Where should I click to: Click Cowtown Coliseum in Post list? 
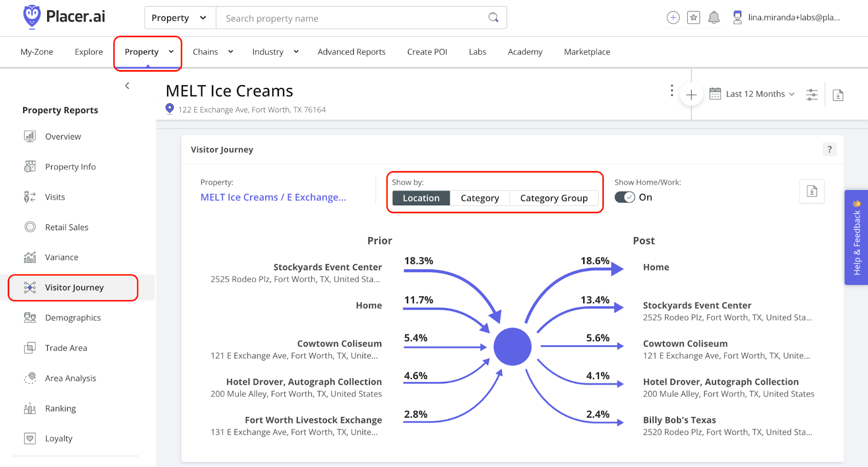(x=685, y=344)
